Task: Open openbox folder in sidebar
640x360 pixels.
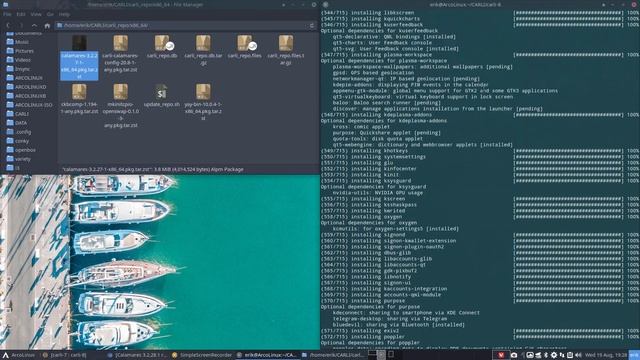Action: click(21, 150)
